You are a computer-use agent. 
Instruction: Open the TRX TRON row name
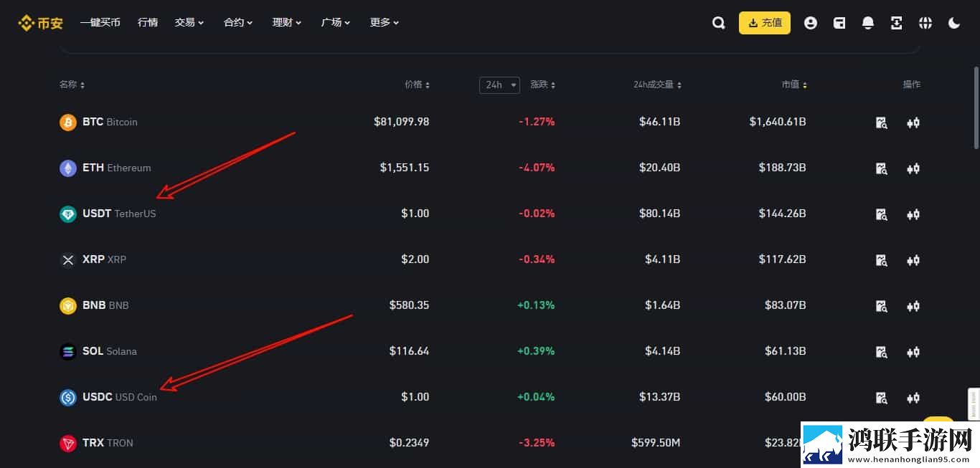point(108,443)
